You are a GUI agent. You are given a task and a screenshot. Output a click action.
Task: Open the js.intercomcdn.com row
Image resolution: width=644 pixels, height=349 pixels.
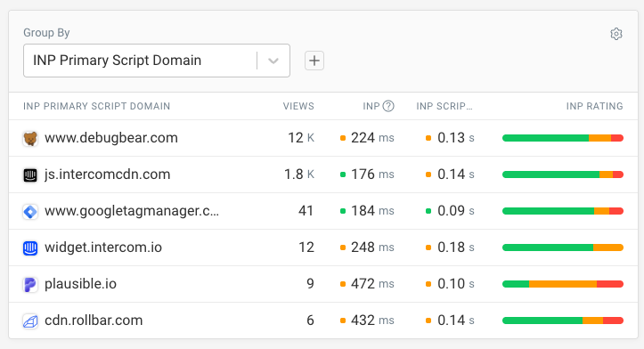(323, 174)
